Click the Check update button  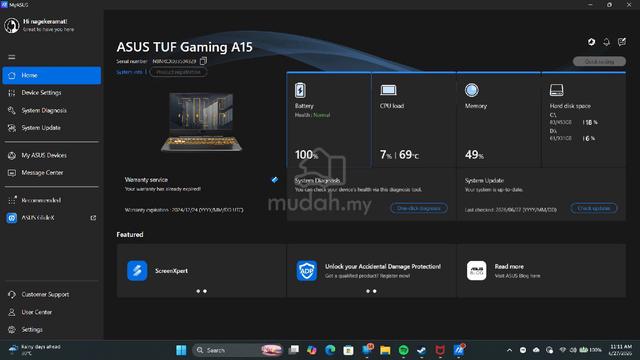[593, 208]
